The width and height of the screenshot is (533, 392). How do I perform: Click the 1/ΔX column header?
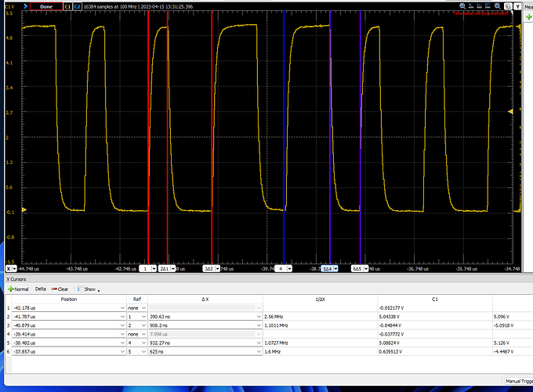(321, 299)
